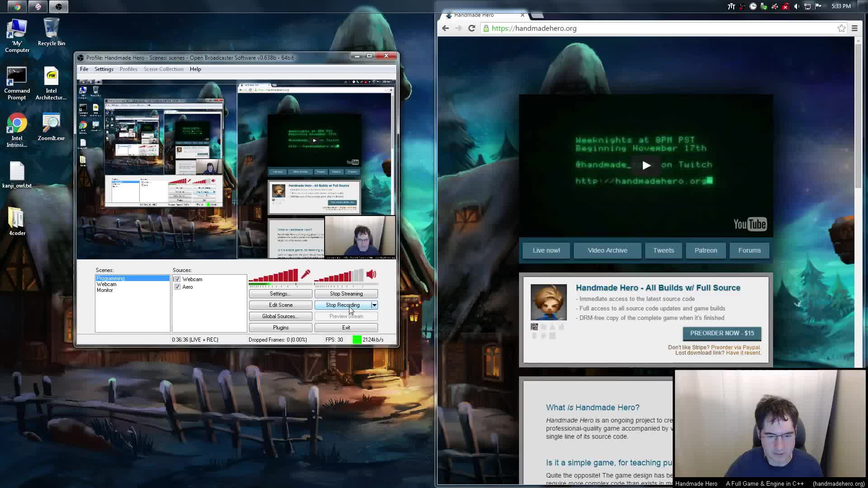Adjust the desktop audio volume meter in OBS
This screenshot has height=488, width=868.
[x=339, y=275]
